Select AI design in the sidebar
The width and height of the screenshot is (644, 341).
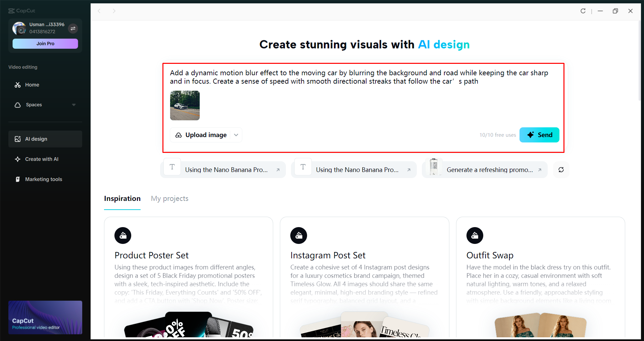coord(36,139)
